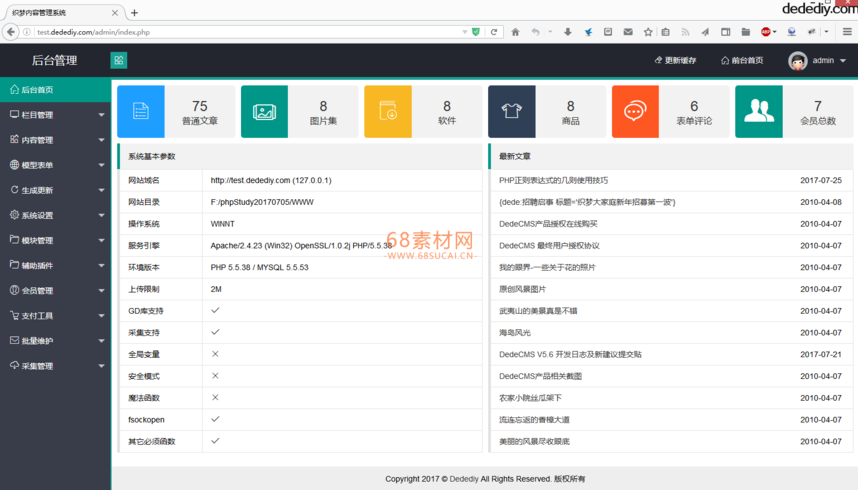Click the blue article document icon
This screenshot has height=490, width=858.
tap(141, 111)
